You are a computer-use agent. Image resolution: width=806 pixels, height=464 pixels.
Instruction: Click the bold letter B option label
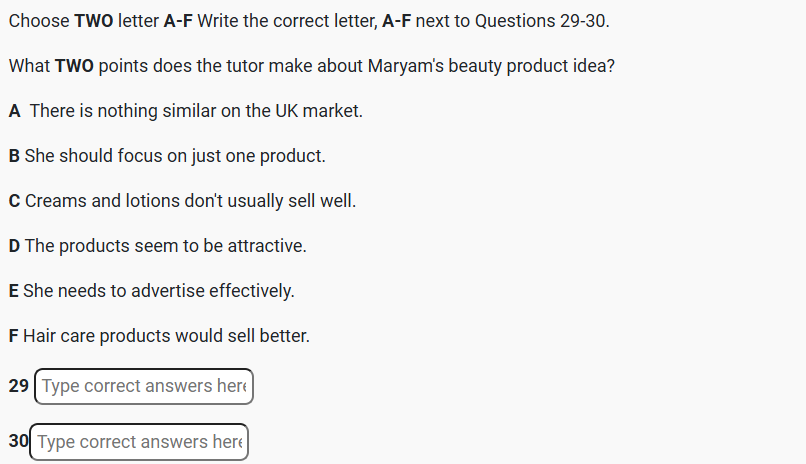coord(14,156)
